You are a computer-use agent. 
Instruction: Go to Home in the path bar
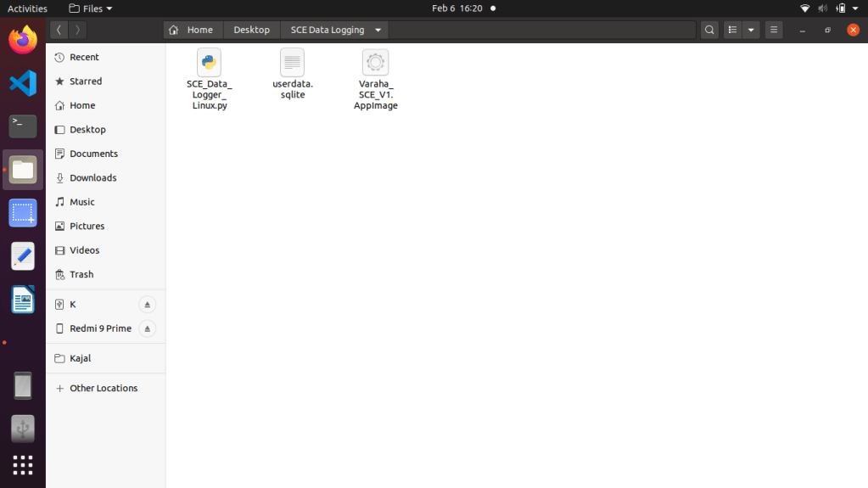[192, 30]
